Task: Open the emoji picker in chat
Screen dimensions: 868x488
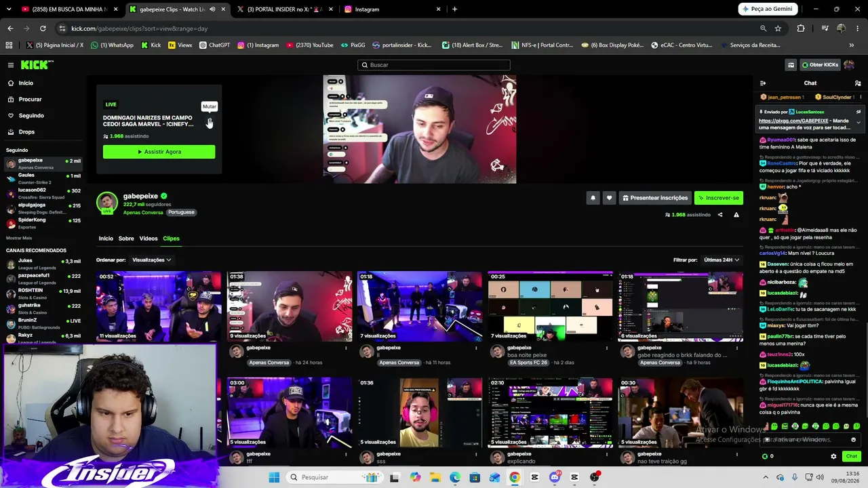Action: point(854,440)
